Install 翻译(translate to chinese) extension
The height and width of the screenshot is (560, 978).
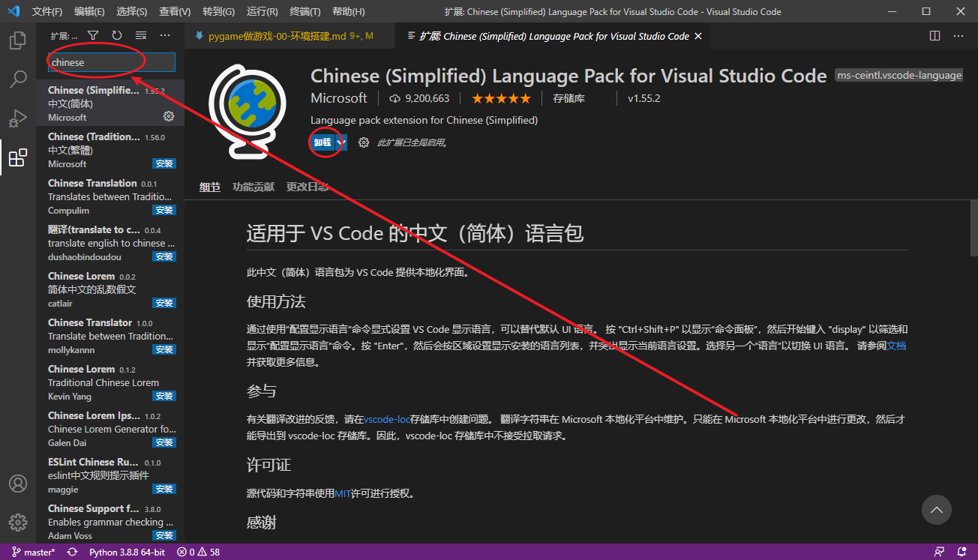(163, 256)
